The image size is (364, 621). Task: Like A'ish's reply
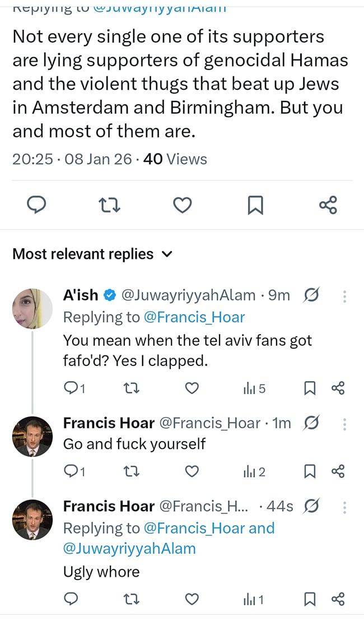point(192,388)
